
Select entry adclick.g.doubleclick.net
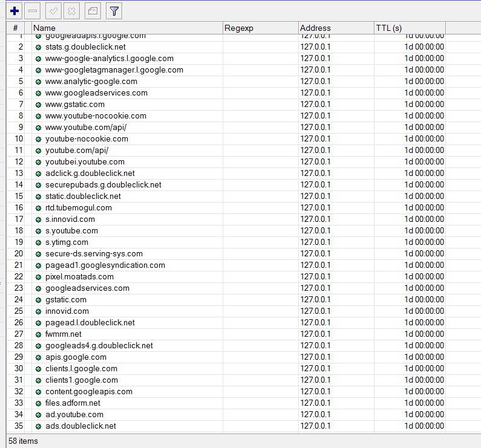90,174
